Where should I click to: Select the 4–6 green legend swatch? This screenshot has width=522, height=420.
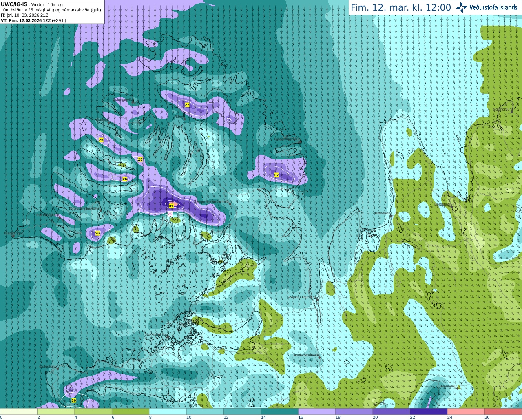point(93,411)
